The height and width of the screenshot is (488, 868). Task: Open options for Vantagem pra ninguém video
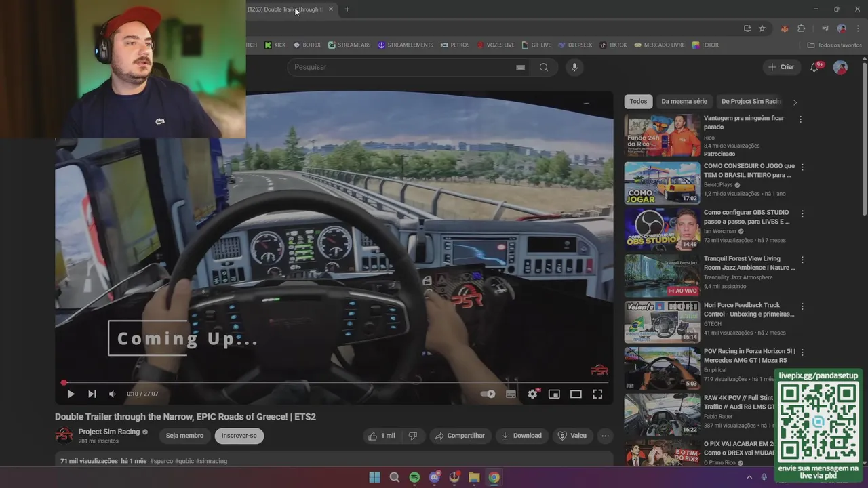(x=801, y=119)
